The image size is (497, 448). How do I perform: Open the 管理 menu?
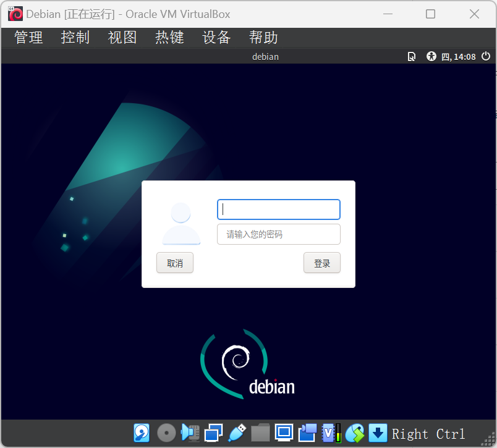[x=28, y=38]
